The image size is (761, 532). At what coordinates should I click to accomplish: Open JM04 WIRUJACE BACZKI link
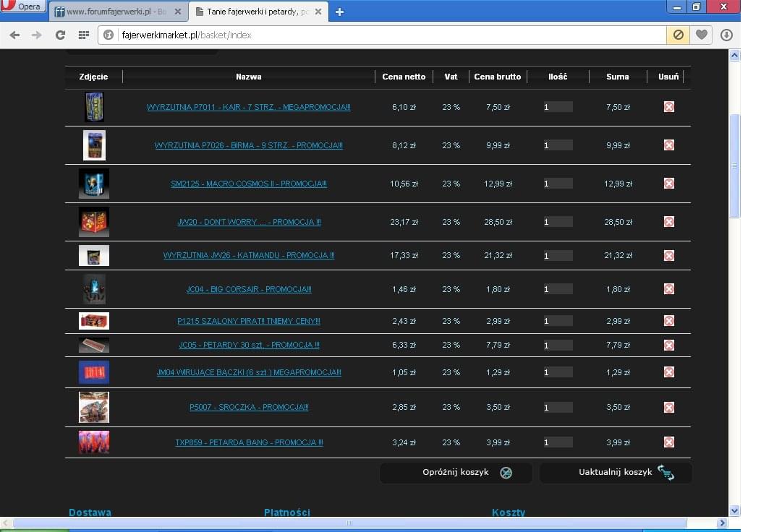pyautogui.click(x=249, y=372)
